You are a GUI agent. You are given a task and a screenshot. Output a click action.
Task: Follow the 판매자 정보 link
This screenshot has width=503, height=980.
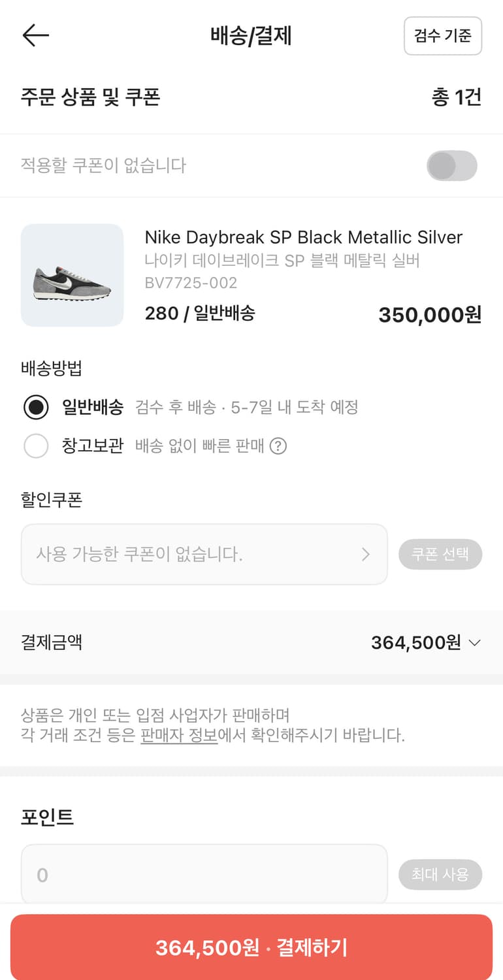coord(179,735)
